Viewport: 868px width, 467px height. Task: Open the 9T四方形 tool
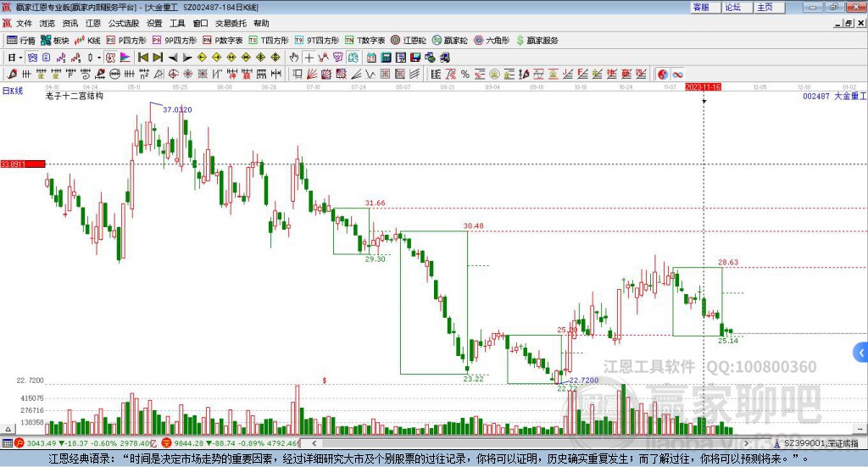click(x=317, y=41)
